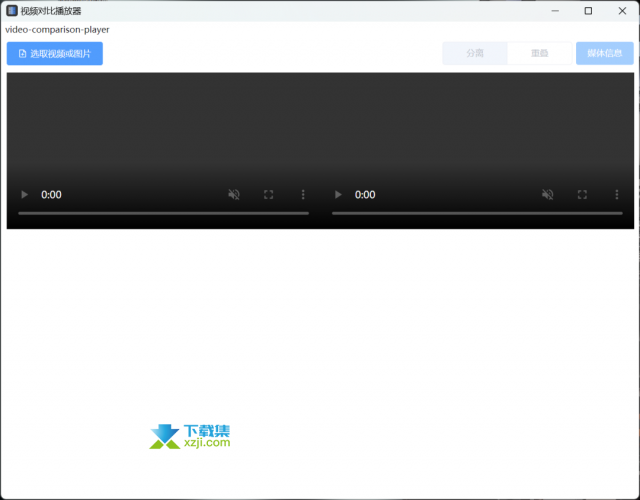Click the video-comparison-player label
This screenshot has height=500, width=640.
(57, 30)
